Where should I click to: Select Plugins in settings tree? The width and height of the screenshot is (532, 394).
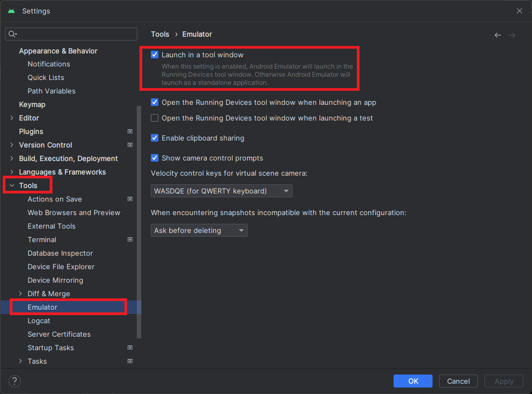pyautogui.click(x=31, y=131)
